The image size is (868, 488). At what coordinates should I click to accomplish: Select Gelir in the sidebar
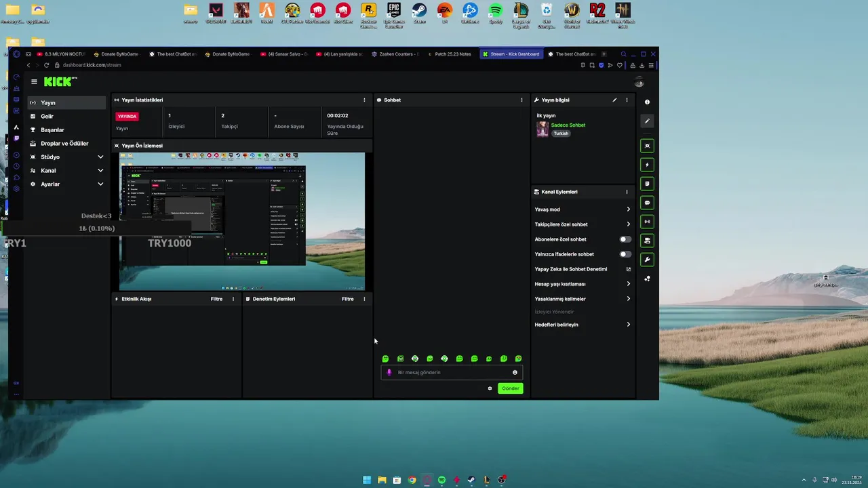click(x=66, y=116)
